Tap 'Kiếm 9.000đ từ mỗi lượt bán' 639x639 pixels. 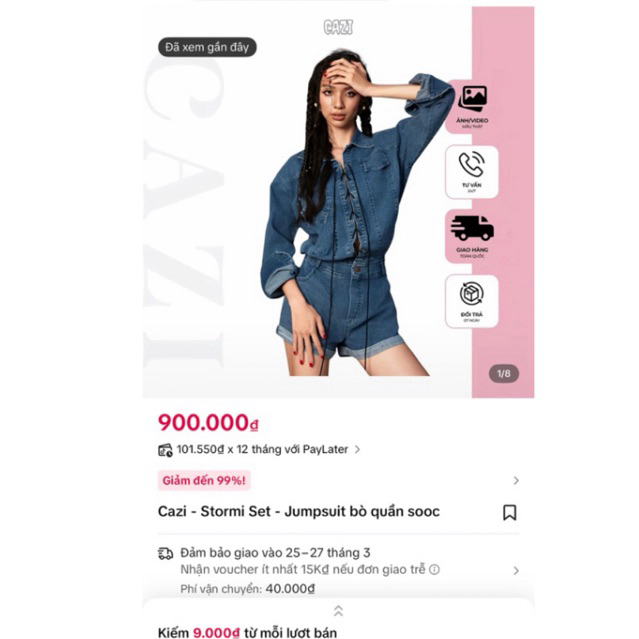click(247, 632)
